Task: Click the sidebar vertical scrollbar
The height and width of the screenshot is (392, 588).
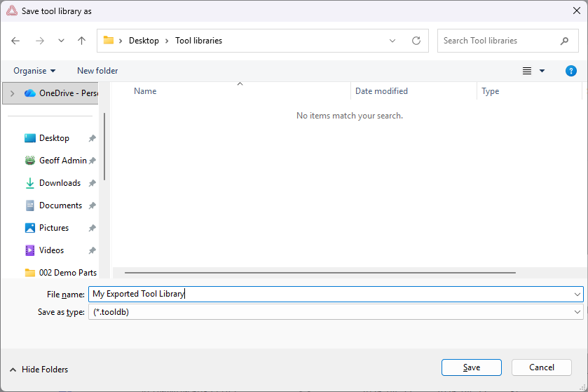Action: pos(104,147)
